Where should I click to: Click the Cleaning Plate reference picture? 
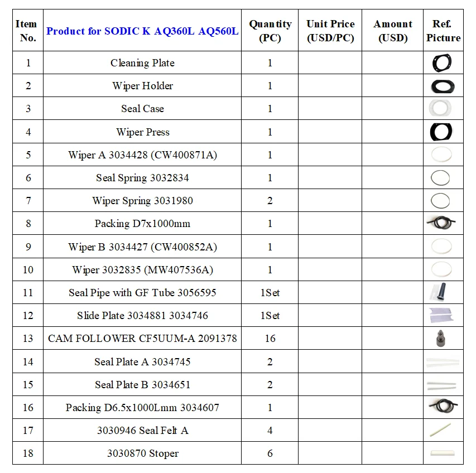tap(442, 63)
